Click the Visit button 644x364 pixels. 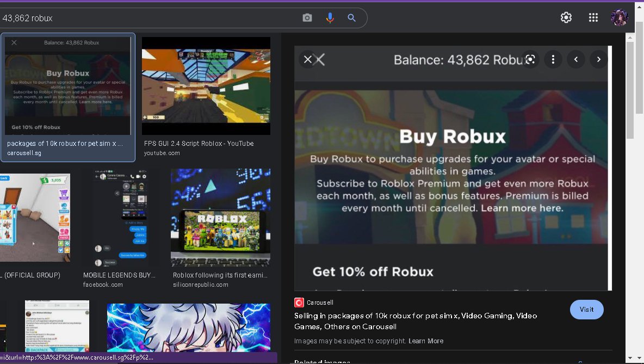pyautogui.click(x=586, y=310)
